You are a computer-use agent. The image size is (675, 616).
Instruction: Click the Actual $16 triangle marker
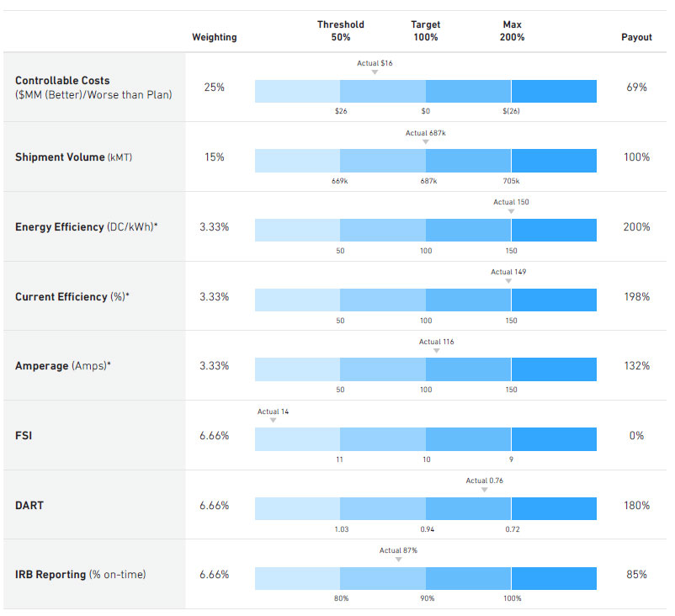[x=375, y=72]
